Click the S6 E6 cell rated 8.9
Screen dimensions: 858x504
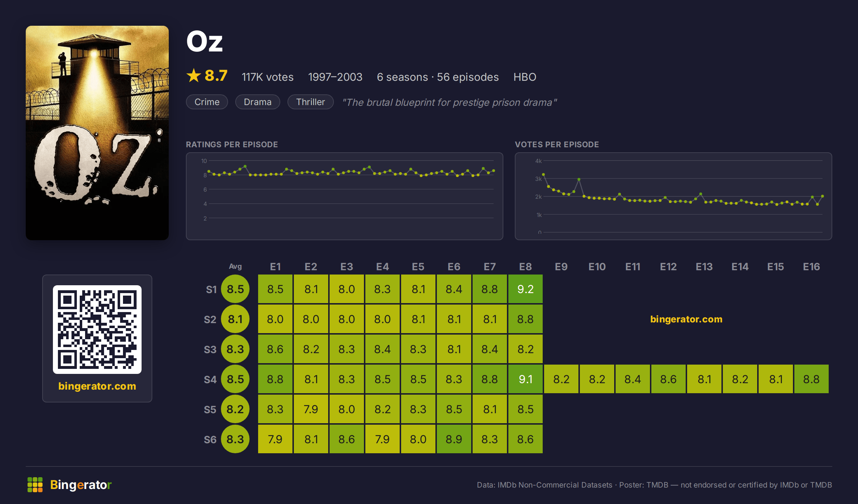[x=454, y=439]
